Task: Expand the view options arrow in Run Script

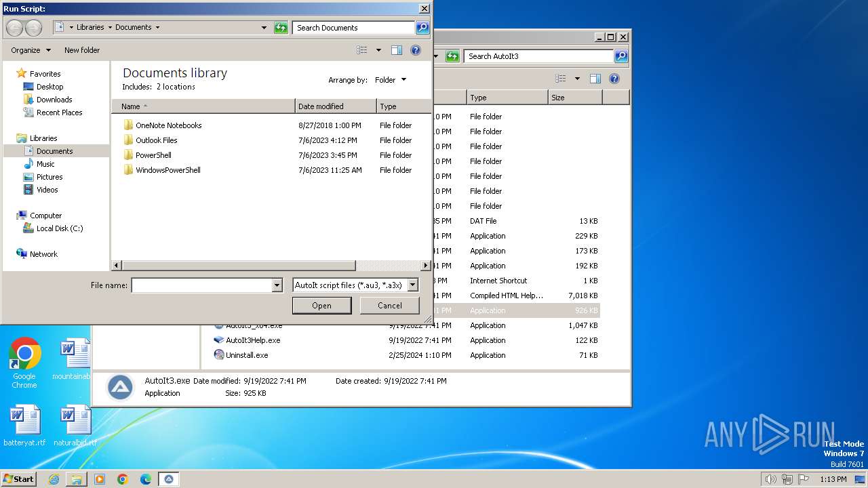Action: (378, 50)
